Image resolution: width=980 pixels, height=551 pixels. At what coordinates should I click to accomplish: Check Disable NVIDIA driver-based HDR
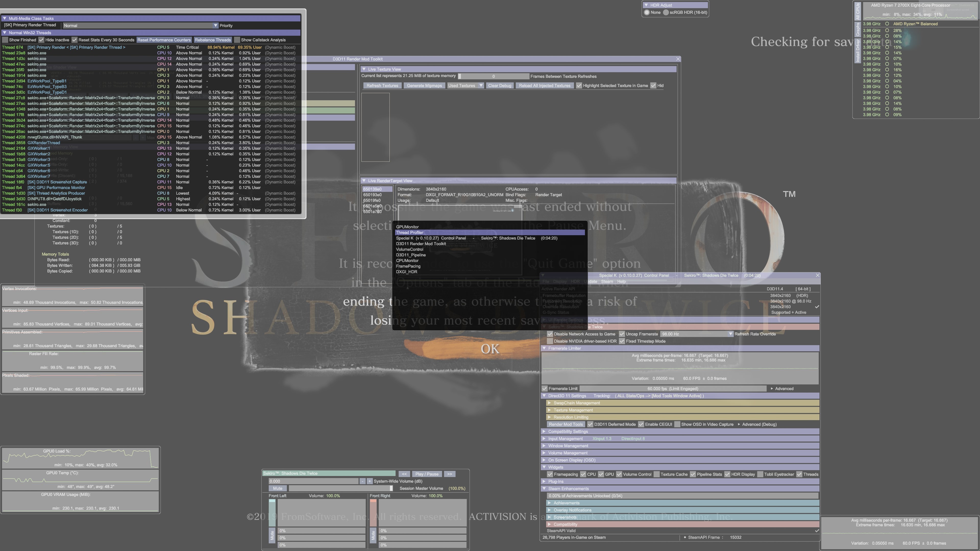pyautogui.click(x=550, y=341)
